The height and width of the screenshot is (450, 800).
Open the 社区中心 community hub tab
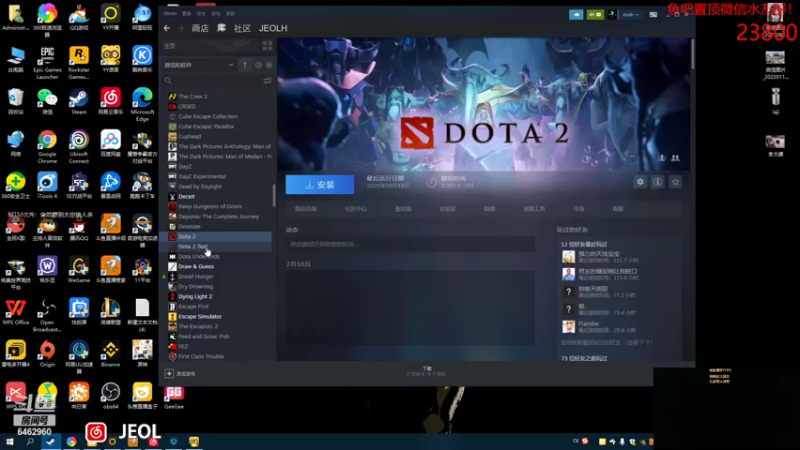tap(356, 209)
